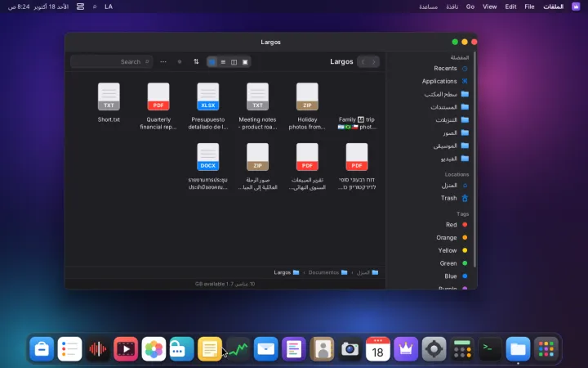This screenshot has width=588, height=368.
Task: Open the File menu
Action: coord(529,7)
